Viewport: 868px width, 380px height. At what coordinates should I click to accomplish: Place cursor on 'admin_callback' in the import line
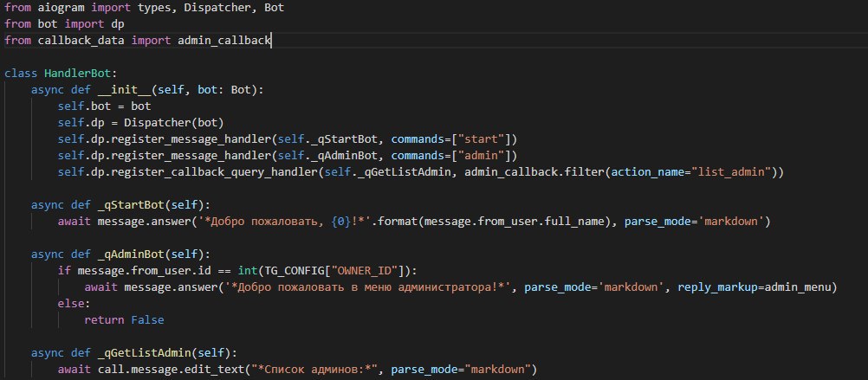point(224,41)
